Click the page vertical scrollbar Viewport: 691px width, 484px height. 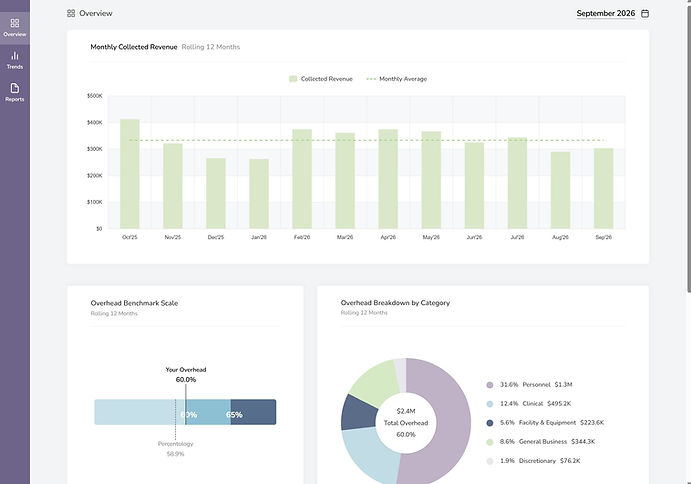(688, 150)
